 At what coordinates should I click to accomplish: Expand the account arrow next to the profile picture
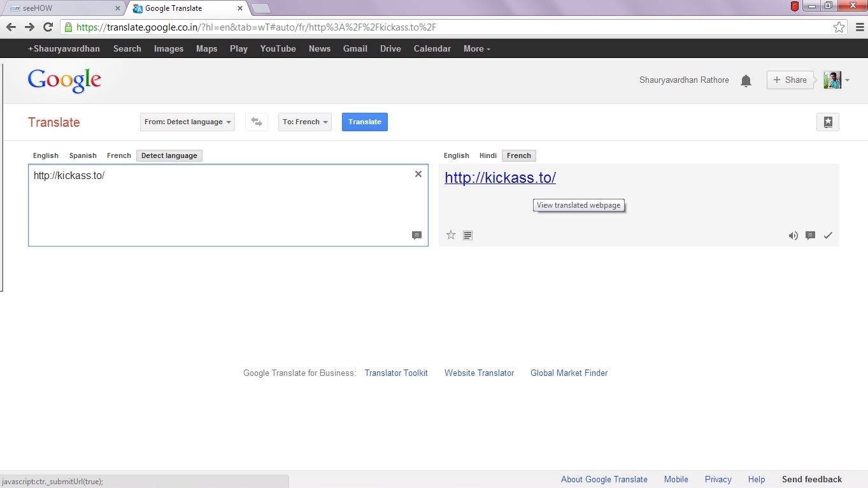[x=847, y=80]
